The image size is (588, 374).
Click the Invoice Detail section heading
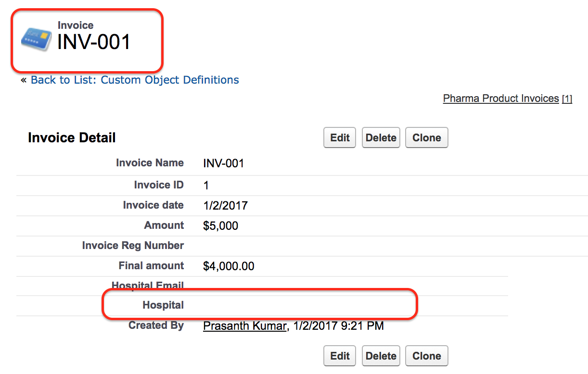(72, 138)
